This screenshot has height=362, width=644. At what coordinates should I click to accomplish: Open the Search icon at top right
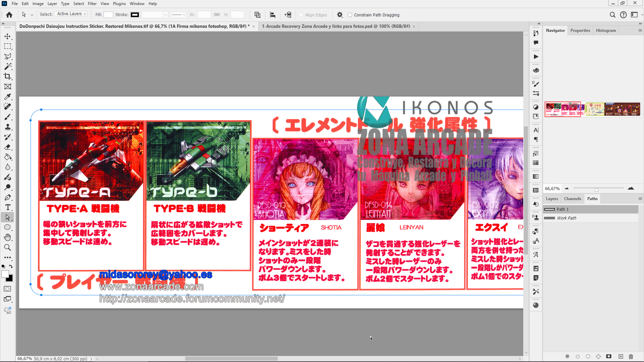[612, 15]
